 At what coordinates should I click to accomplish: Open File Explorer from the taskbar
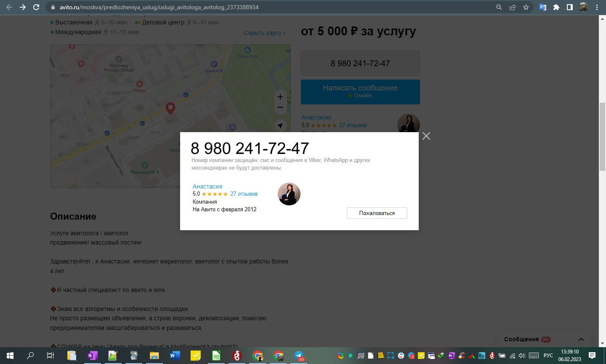pos(154,356)
